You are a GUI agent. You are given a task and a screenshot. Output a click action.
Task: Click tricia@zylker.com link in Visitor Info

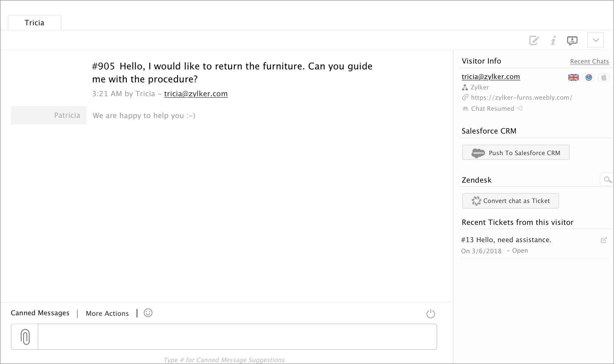coord(491,77)
